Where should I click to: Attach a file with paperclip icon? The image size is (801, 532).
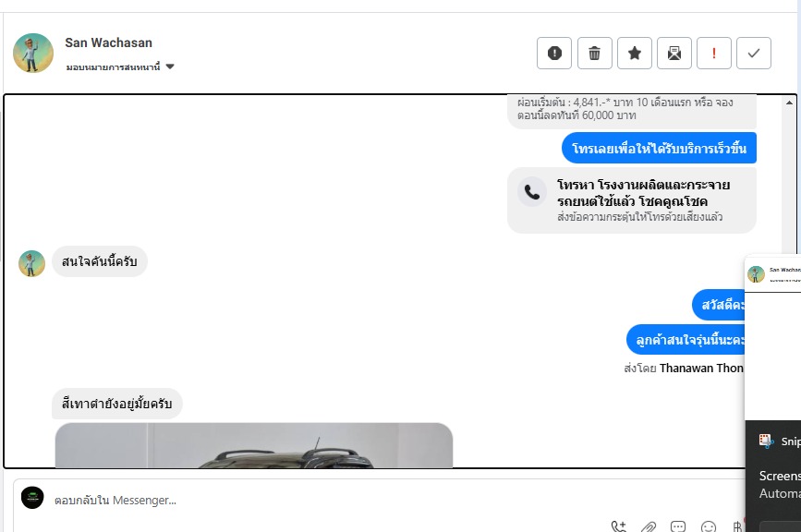[649, 526]
